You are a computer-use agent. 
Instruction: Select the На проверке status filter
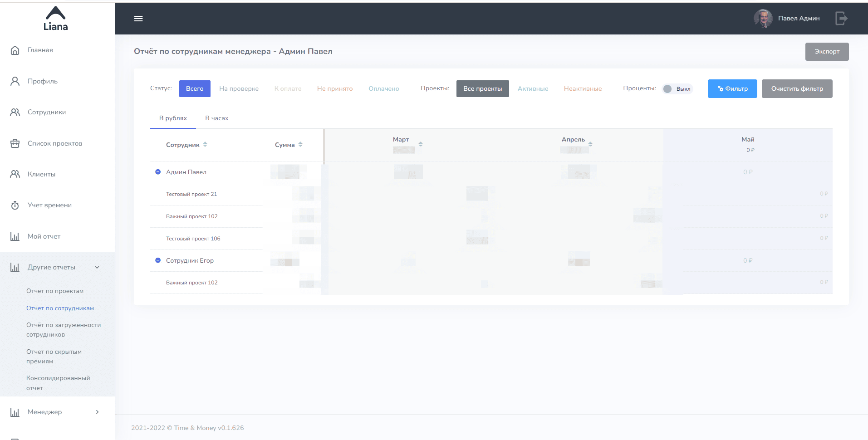pos(239,89)
